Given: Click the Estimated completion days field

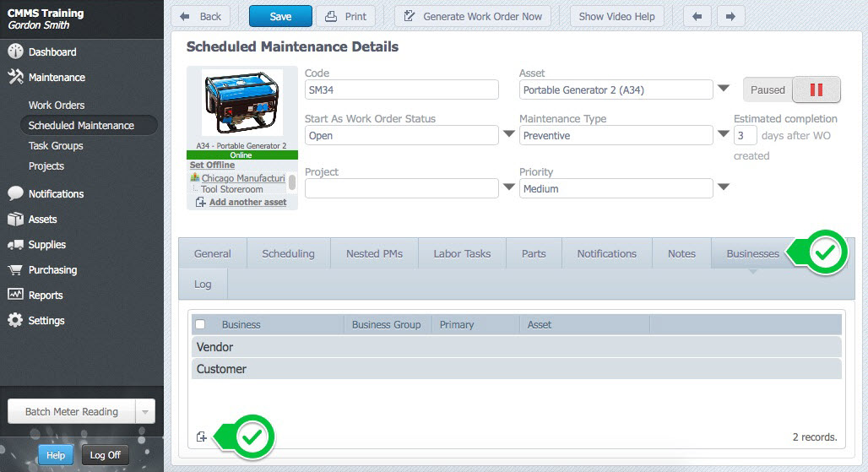Looking at the screenshot, I should (745, 136).
